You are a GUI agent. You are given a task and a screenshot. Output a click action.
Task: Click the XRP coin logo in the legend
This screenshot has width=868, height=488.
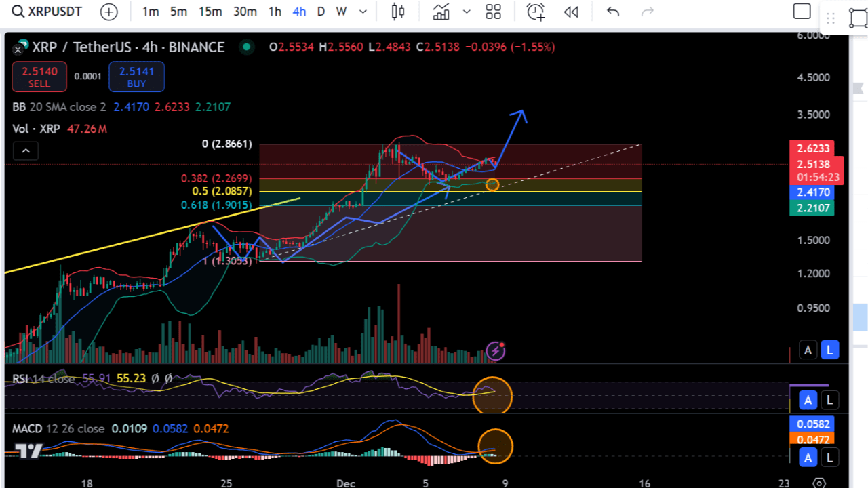tap(21, 47)
